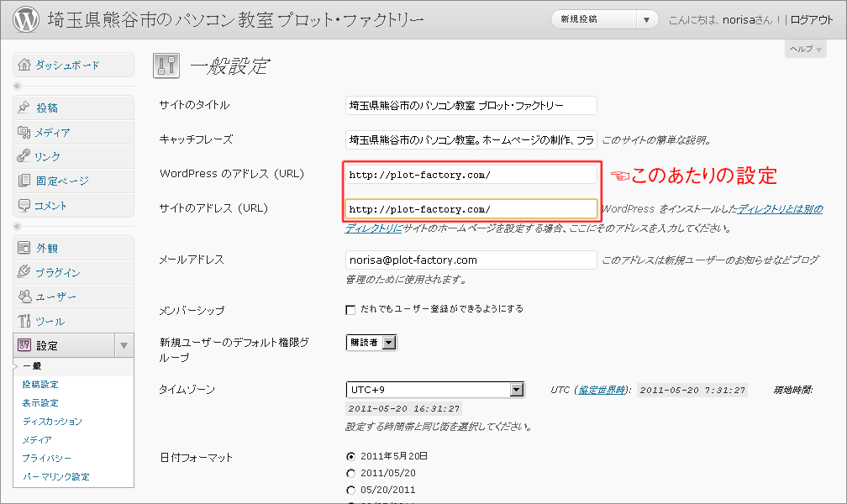The width and height of the screenshot is (847, 504).
Task: Click the Plugins plug icon
Action: (24, 271)
